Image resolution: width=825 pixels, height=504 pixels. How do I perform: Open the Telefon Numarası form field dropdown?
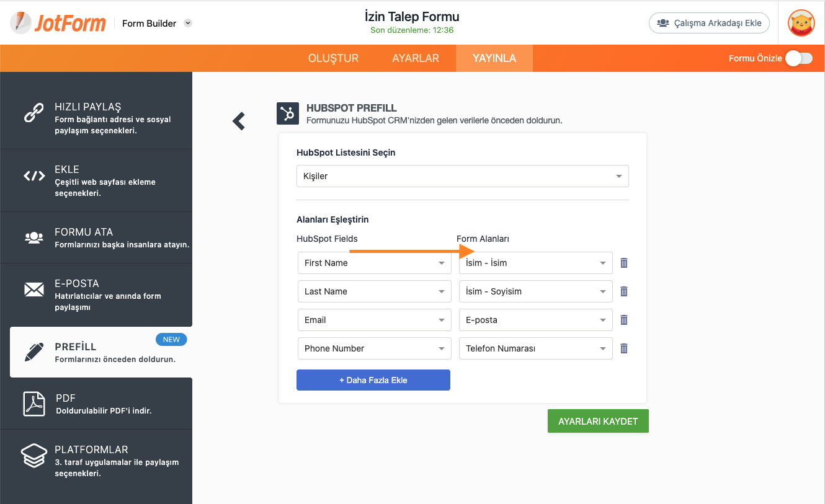click(535, 348)
